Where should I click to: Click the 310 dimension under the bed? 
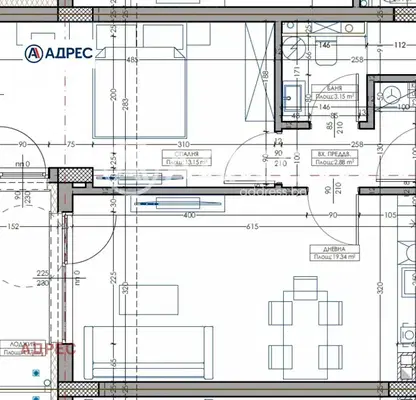(x=183, y=145)
